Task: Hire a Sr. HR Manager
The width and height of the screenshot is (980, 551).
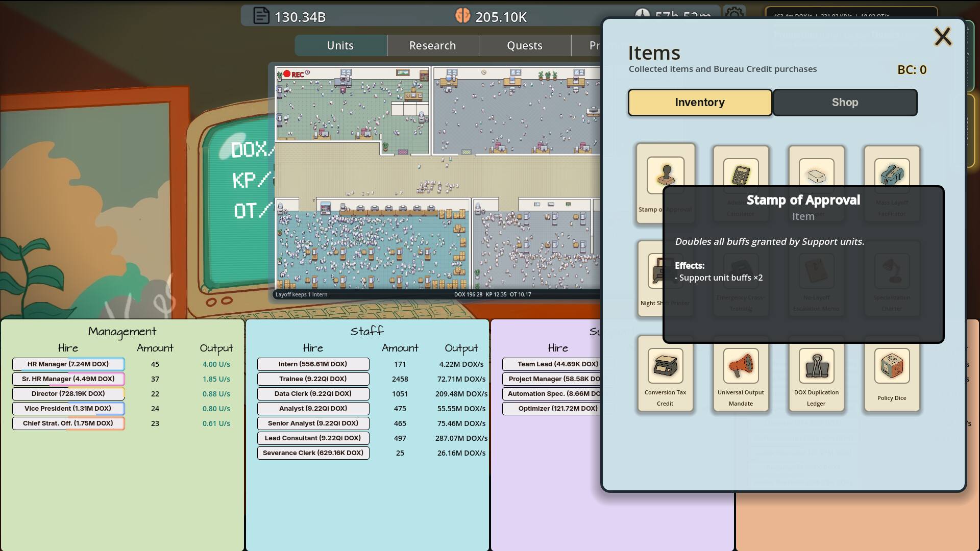Action: coord(68,379)
